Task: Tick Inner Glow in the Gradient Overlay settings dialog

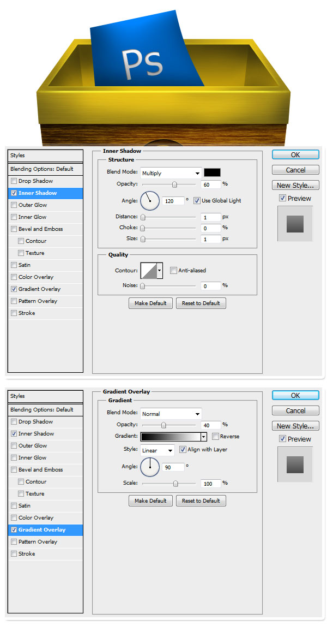Action: pos(14,458)
